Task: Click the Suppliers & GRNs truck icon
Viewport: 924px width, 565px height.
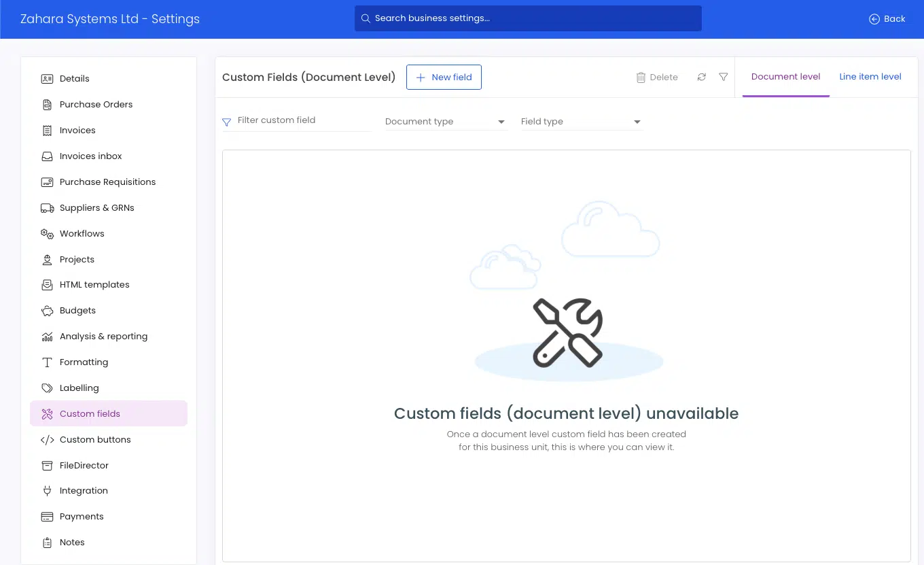Action: click(47, 208)
